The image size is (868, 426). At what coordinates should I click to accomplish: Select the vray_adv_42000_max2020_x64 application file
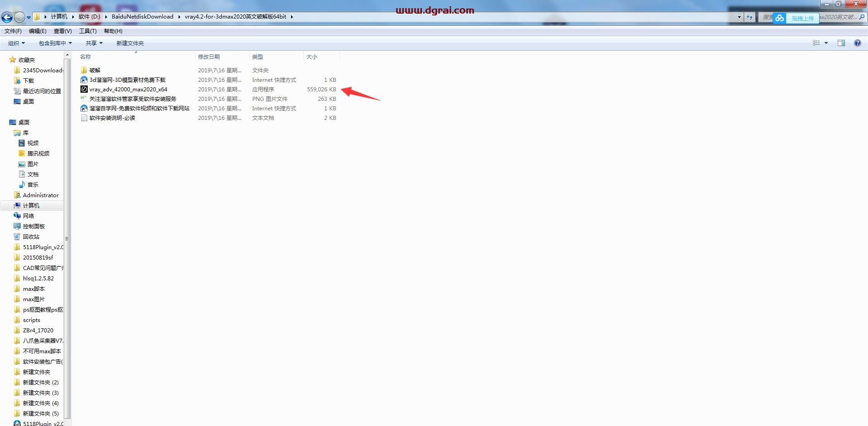(x=128, y=90)
